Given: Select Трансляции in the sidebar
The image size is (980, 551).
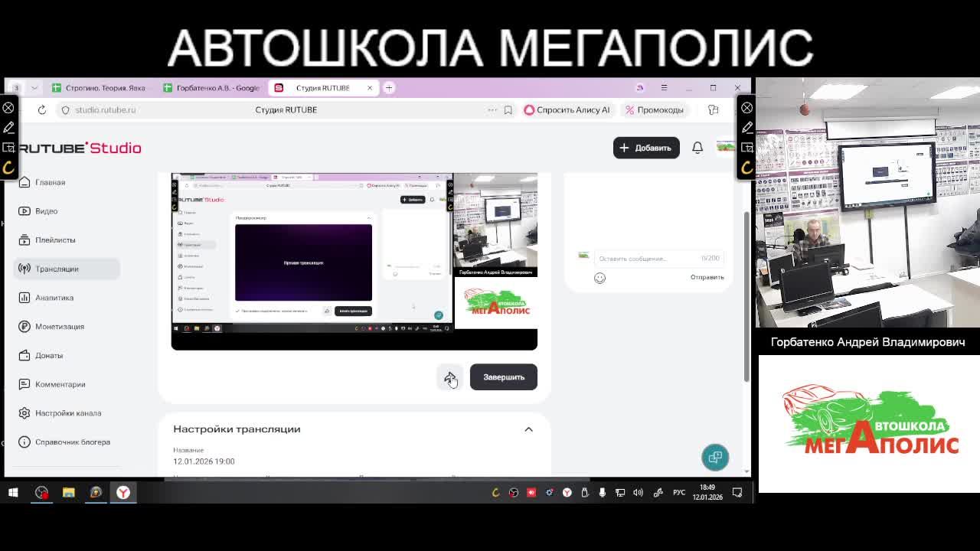Looking at the screenshot, I should [x=67, y=269].
